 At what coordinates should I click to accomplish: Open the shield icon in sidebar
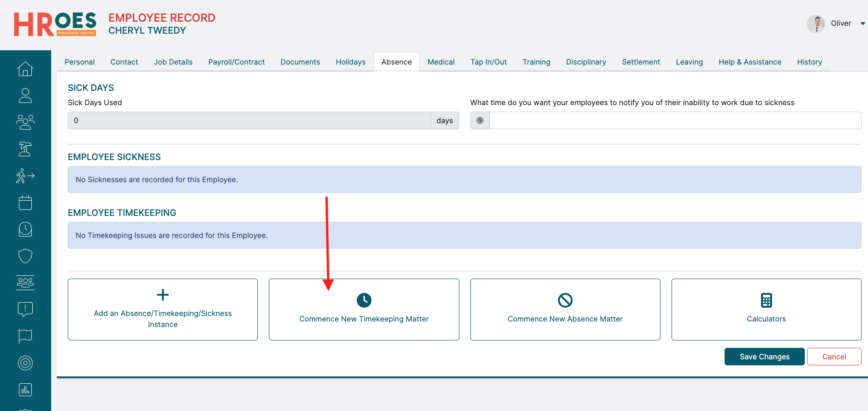coord(25,256)
